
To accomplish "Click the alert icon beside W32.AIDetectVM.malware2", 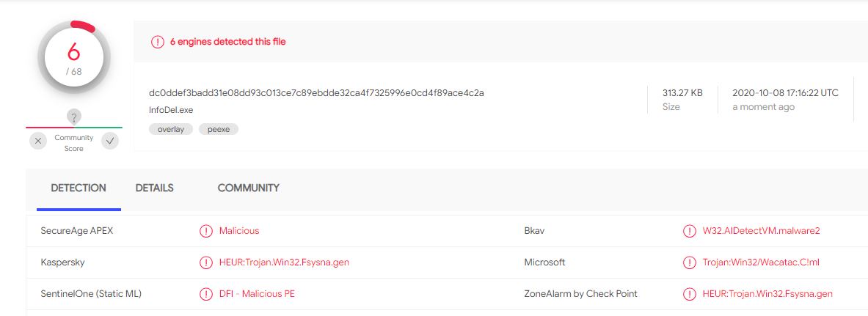I will pos(689,231).
